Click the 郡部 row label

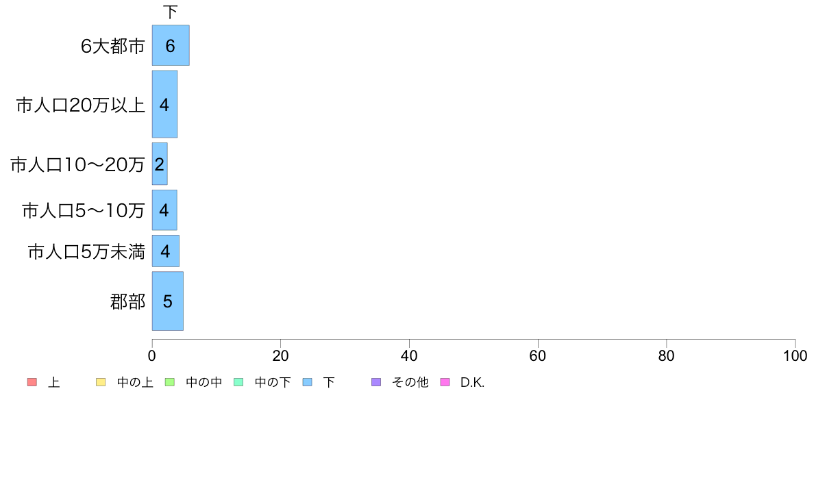pos(127,301)
